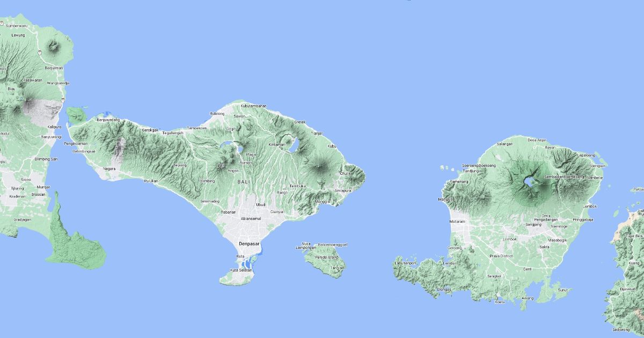This screenshot has width=644, height=338.
Task: Click the Salangan label
Action: click(505, 144)
